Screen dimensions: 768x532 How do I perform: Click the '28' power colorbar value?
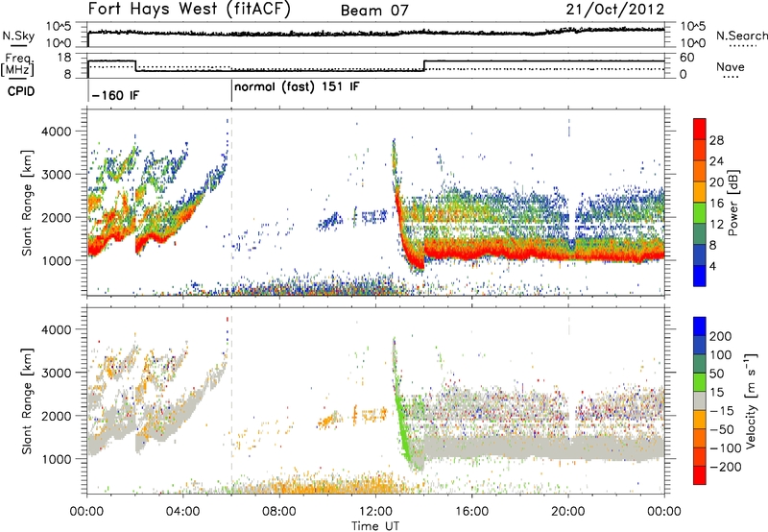pyautogui.click(x=716, y=140)
